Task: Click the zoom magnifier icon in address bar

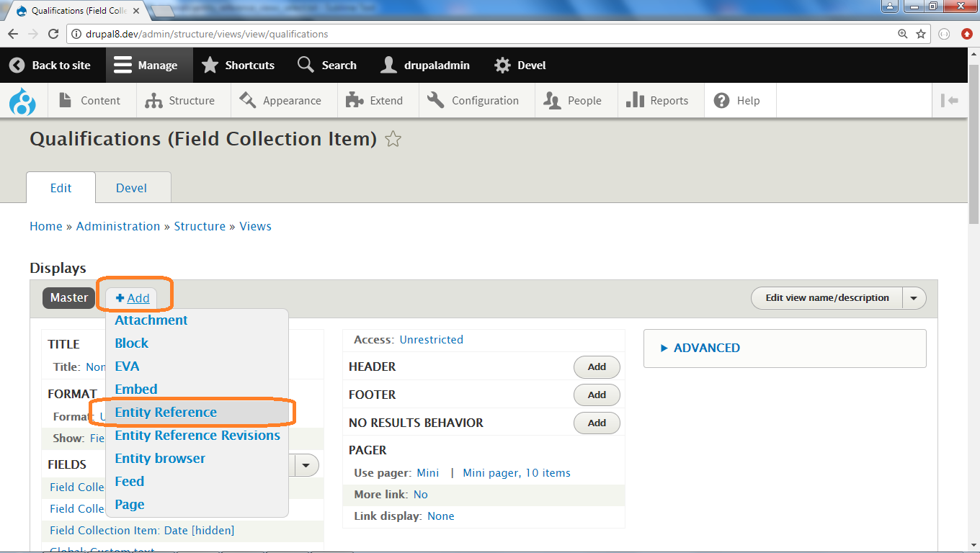Action: coord(903,34)
